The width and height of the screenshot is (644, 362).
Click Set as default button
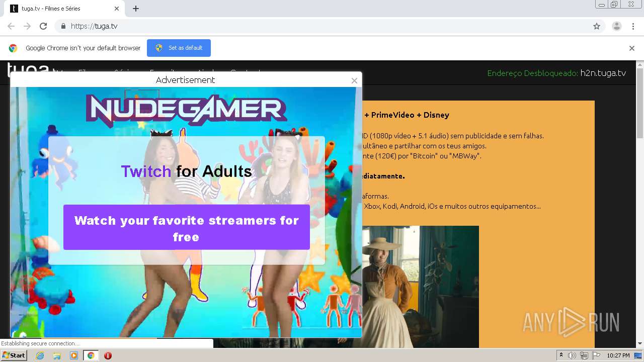(x=179, y=48)
